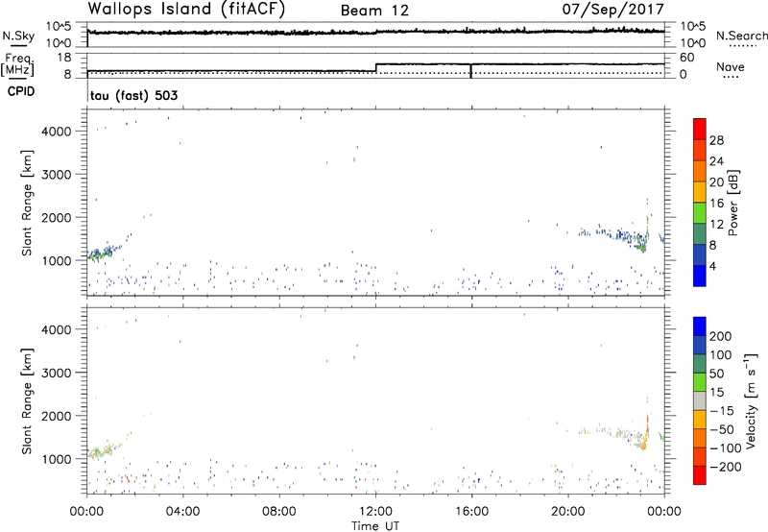
Task: Click the '3000' tick in velocity panel
Action: point(57,373)
